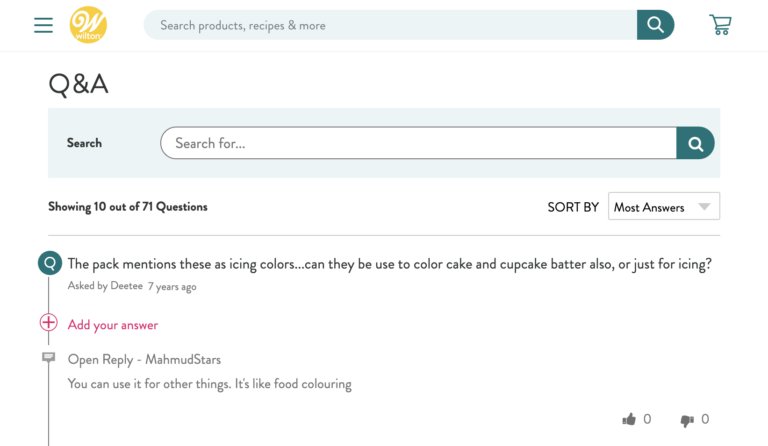Click the Deetee username

tap(126, 286)
